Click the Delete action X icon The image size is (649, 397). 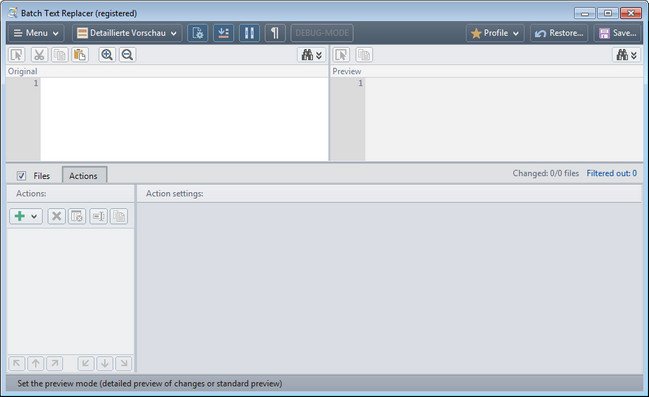(x=56, y=216)
